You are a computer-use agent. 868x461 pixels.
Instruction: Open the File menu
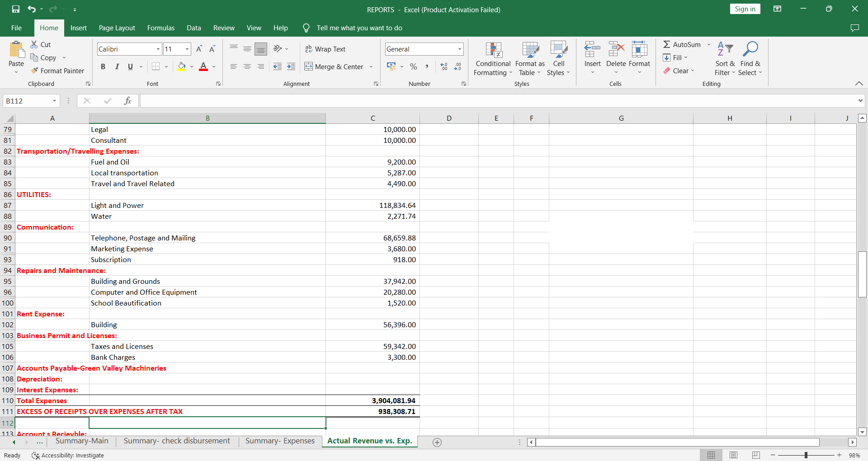(16, 28)
